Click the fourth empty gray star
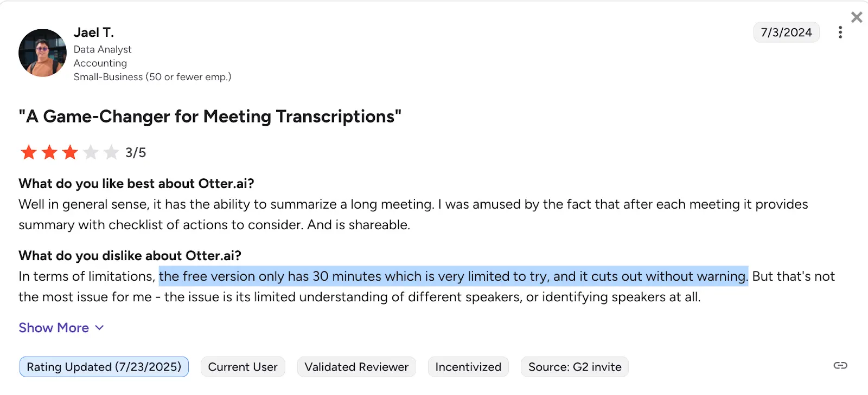 click(x=91, y=152)
